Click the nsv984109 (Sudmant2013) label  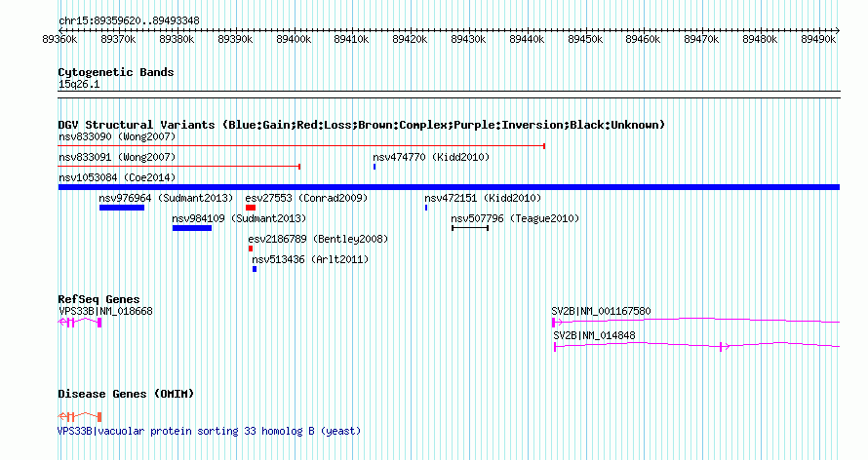tap(239, 218)
